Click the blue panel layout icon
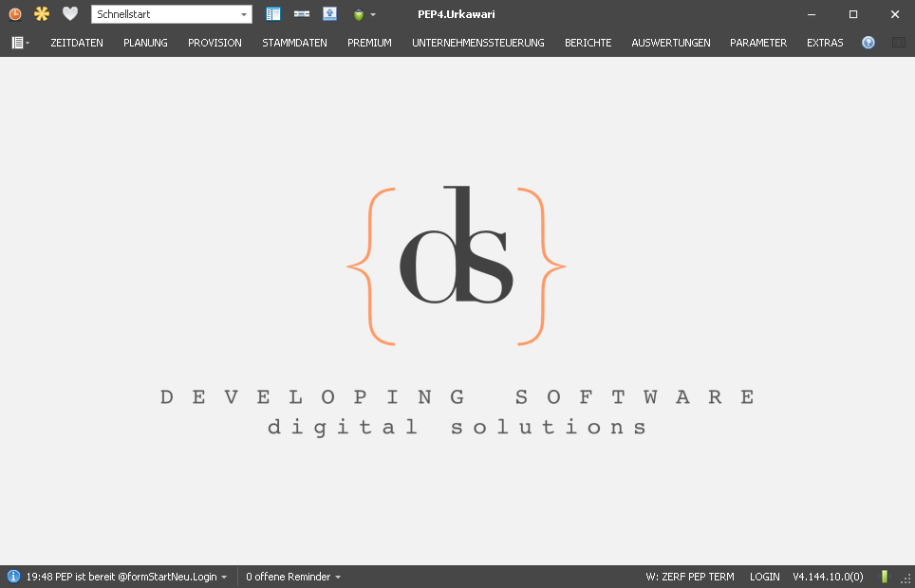Viewport: 915px width, 588px height. point(273,14)
